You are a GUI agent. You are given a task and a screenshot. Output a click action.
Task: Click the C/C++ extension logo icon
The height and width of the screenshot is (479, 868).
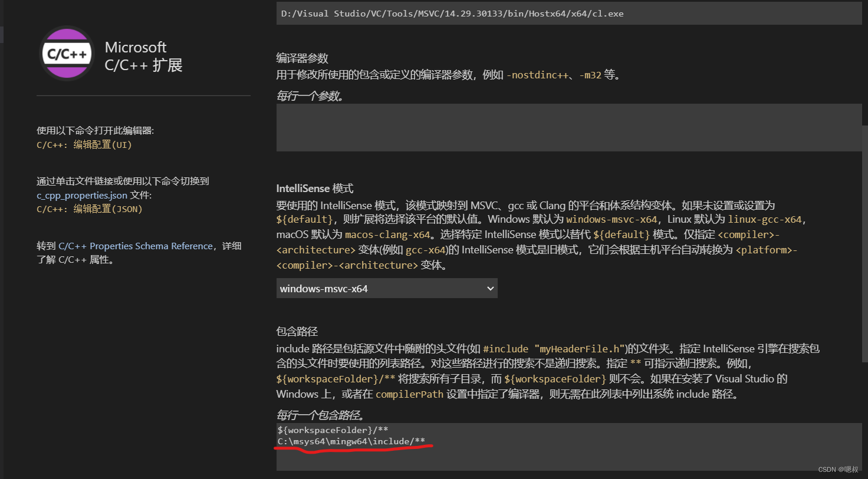click(67, 54)
